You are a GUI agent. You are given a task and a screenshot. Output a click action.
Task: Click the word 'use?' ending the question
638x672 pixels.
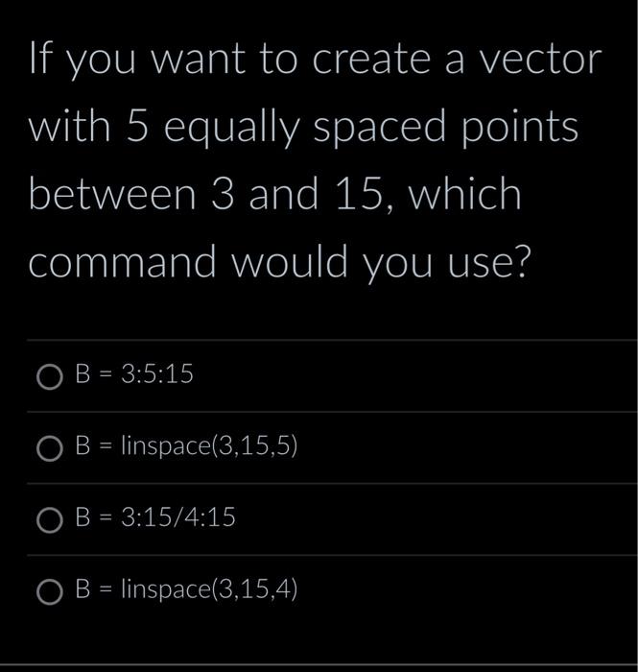pyautogui.click(x=489, y=262)
